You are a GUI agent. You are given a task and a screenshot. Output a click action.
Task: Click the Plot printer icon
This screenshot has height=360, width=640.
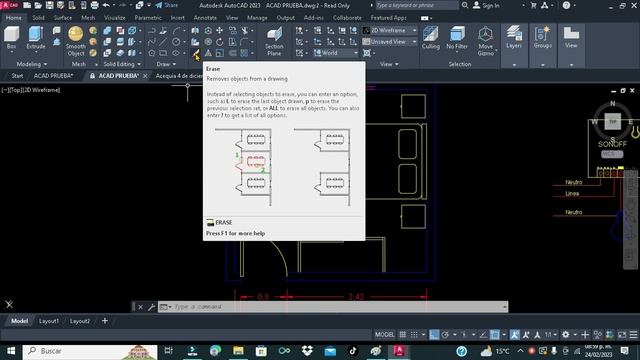pyautogui.click(x=94, y=5)
